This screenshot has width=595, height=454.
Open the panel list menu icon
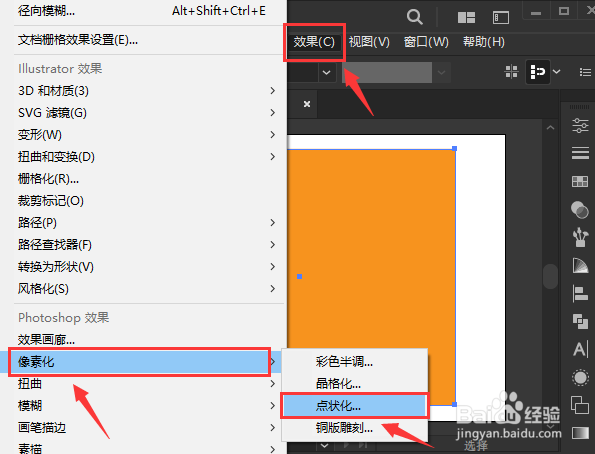[585, 72]
